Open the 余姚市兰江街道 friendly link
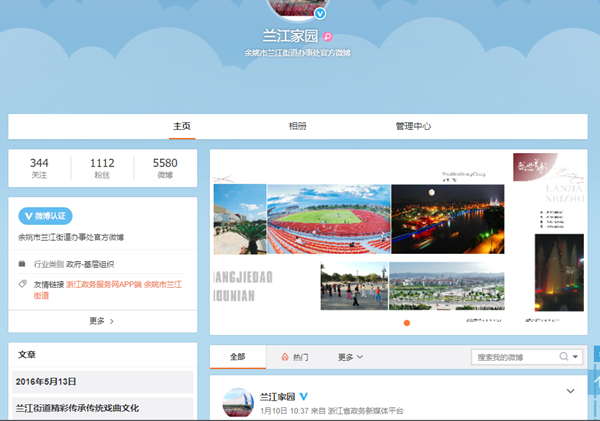The height and width of the screenshot is (421, 600). 163,284
